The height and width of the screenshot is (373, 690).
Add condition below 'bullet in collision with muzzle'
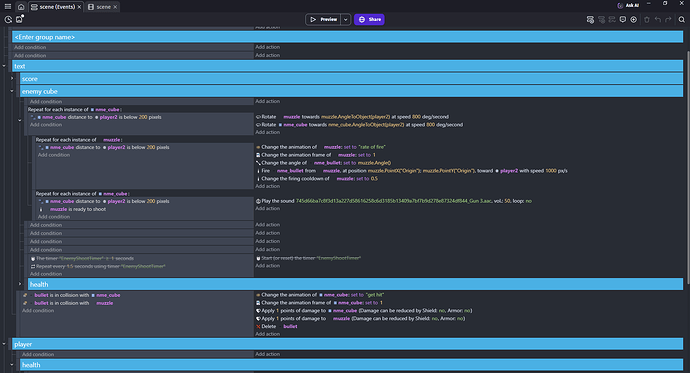tap(38, 311)
